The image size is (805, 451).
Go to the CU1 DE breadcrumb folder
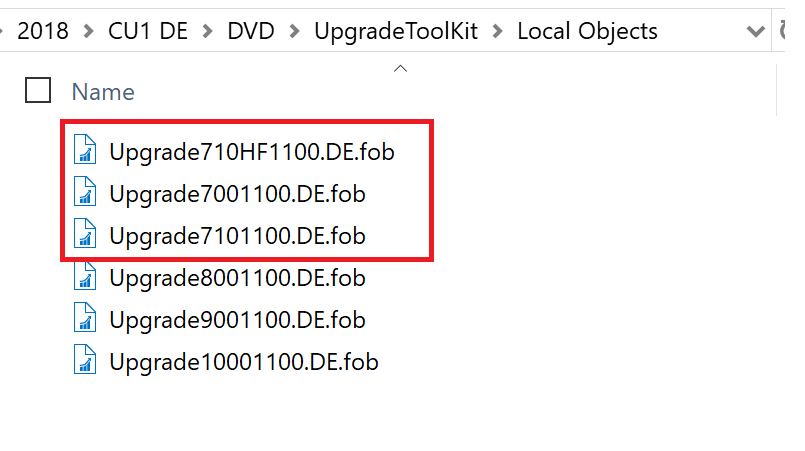[147, 31]
